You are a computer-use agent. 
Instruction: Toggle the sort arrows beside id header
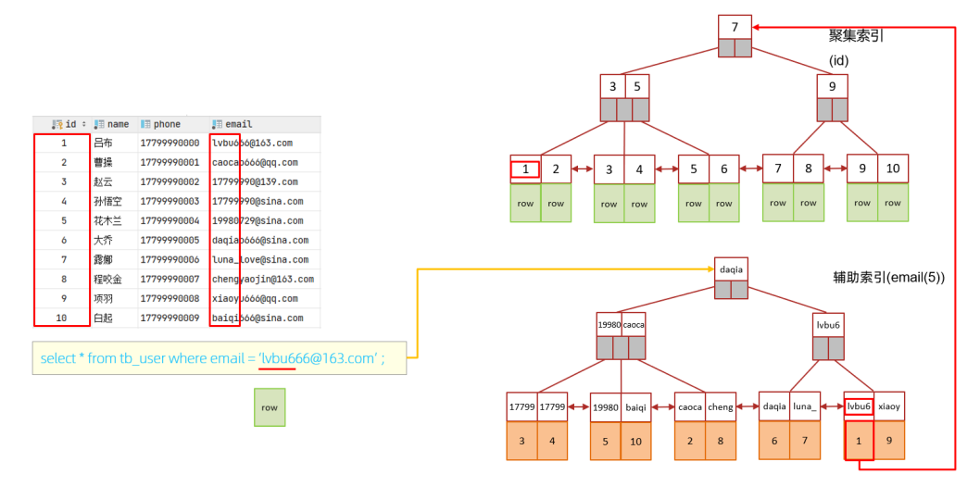tap(83, 124)
